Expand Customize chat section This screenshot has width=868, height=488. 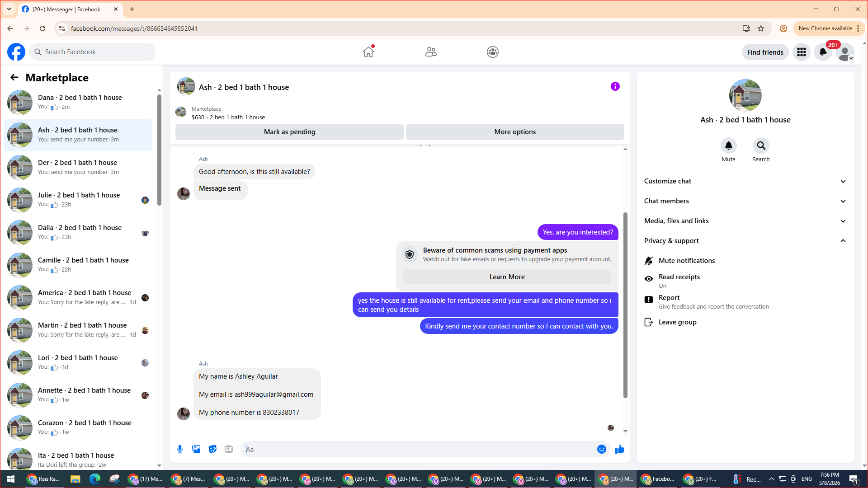pyautogui.click(x=745, y=181)
